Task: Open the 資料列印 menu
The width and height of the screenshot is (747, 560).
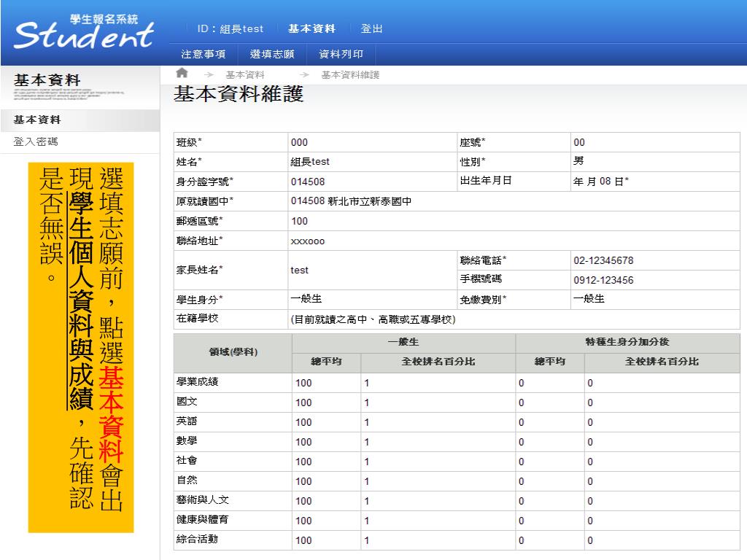Action: tap(341, 54)
